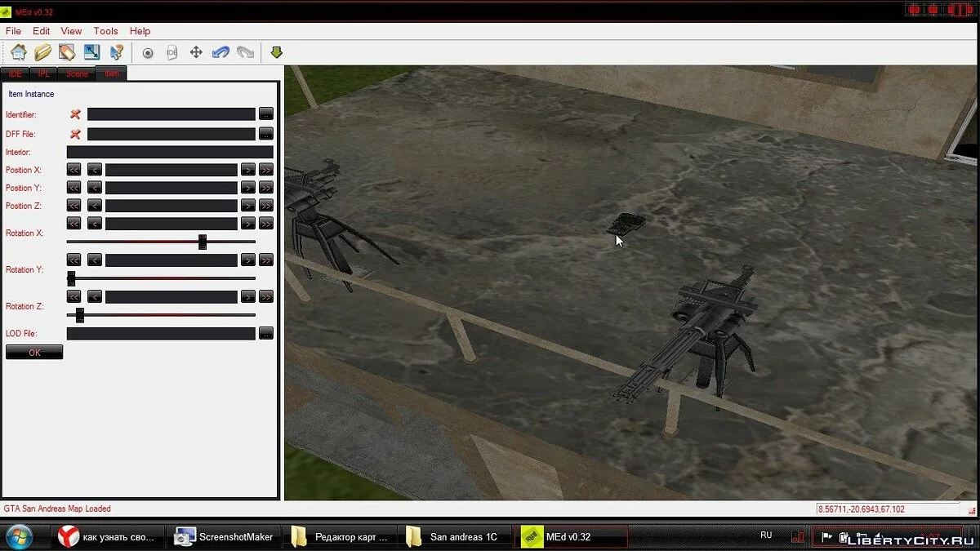The width and height of the screenshot is (980, 551).
Task: Open a file with the folder icon
Action: [42, 52]
